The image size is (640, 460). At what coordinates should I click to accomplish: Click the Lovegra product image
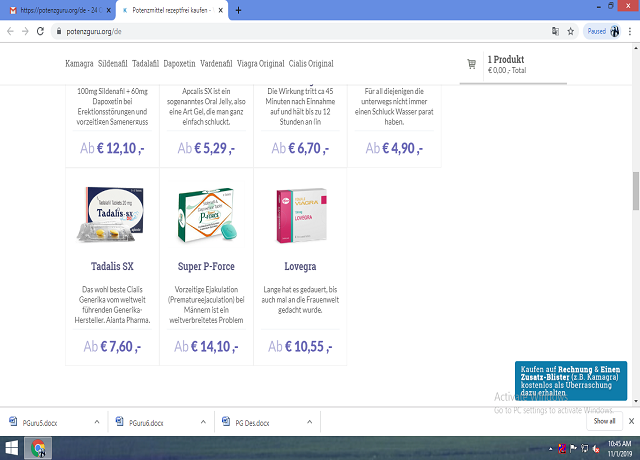[300, 215]
